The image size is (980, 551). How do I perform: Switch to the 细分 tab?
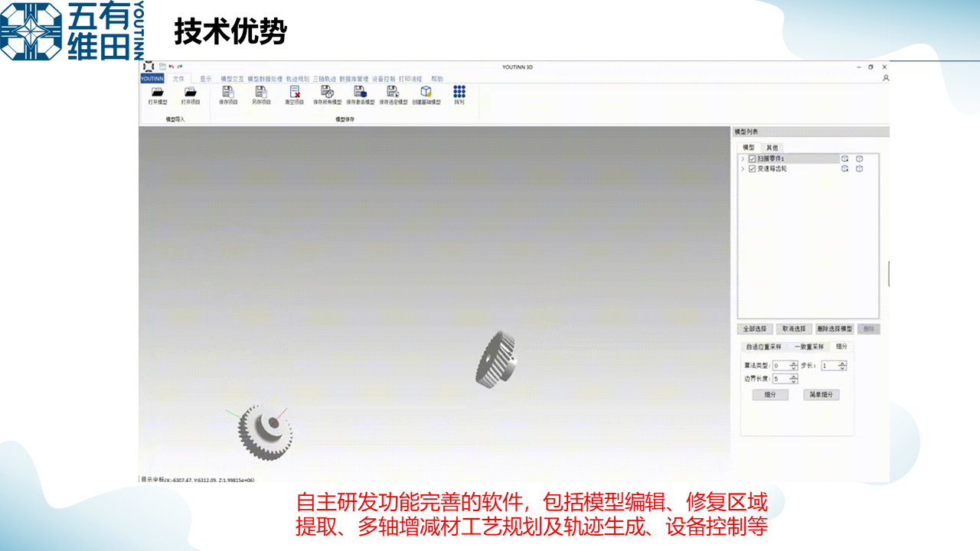(841, 347)
